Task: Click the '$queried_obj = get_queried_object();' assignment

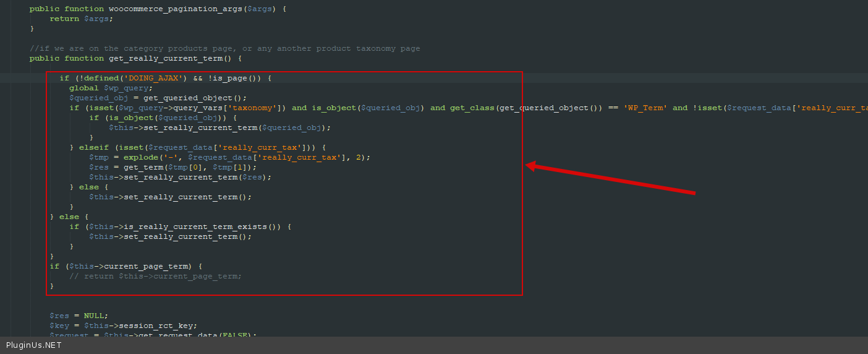Action: pos(158,98)
